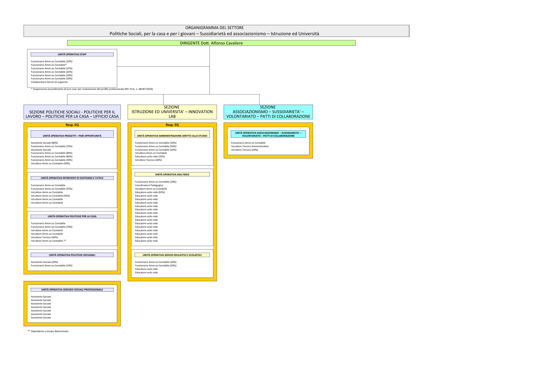Click 'Assistente Sociale (80%)' entry
The image size is (554, 392).
click(x=44, y=143)
